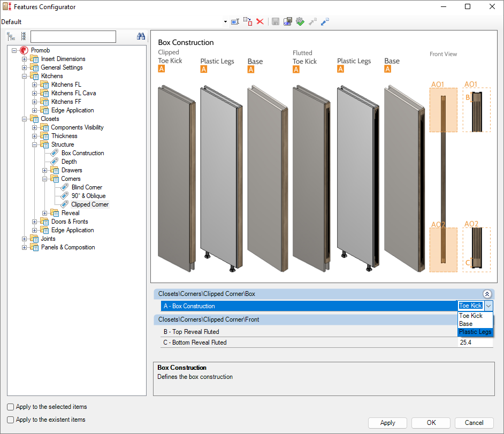Choose 'Plastic Legs' from the dropdown list
The width and height of the screenshot is (504, 434).
pos(475,332)
